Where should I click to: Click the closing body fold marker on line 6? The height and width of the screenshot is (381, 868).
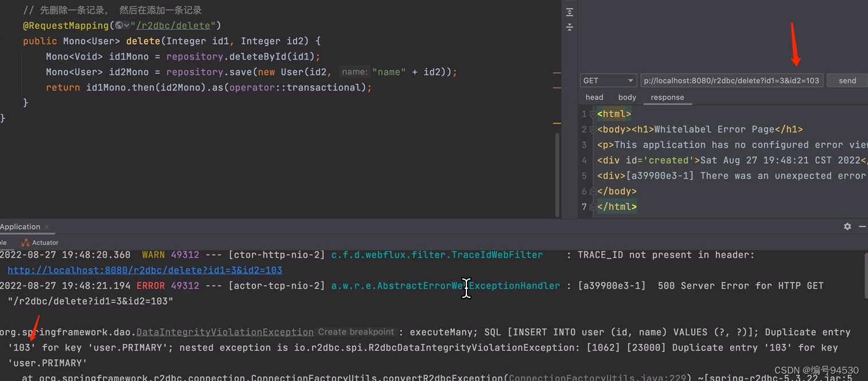coord(593,191)
